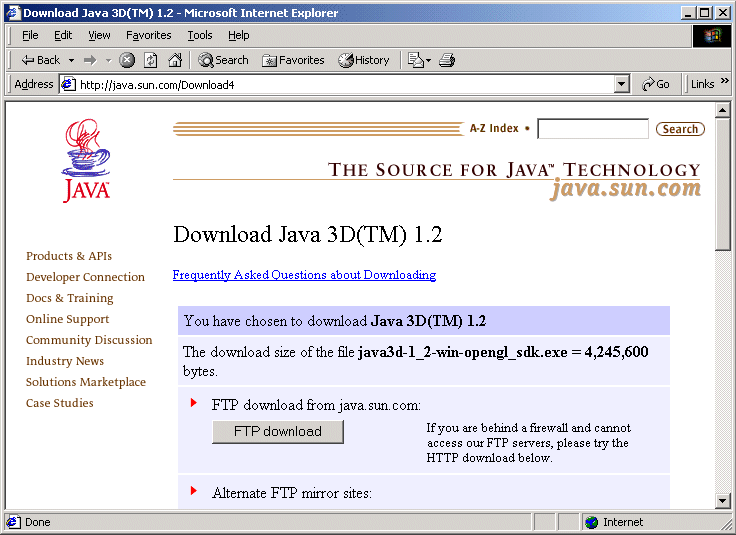Open the Edit menu
The image size is (736, 535).
click(63, 35)
